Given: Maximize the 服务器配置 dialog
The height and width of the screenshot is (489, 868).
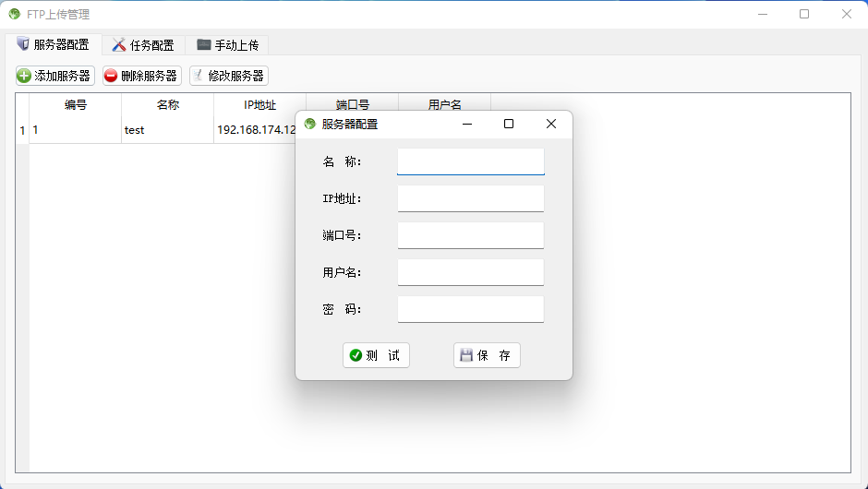Looking at the screenshot, I should click(x=509, y=124).
